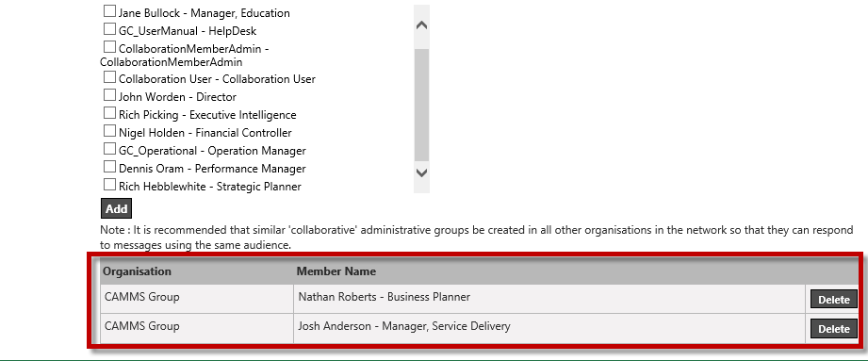The height and width of the screenshot is (361, 868).
Task: Check the GC_UserManual - HelpDesk box
Action: tap(109, 29)
